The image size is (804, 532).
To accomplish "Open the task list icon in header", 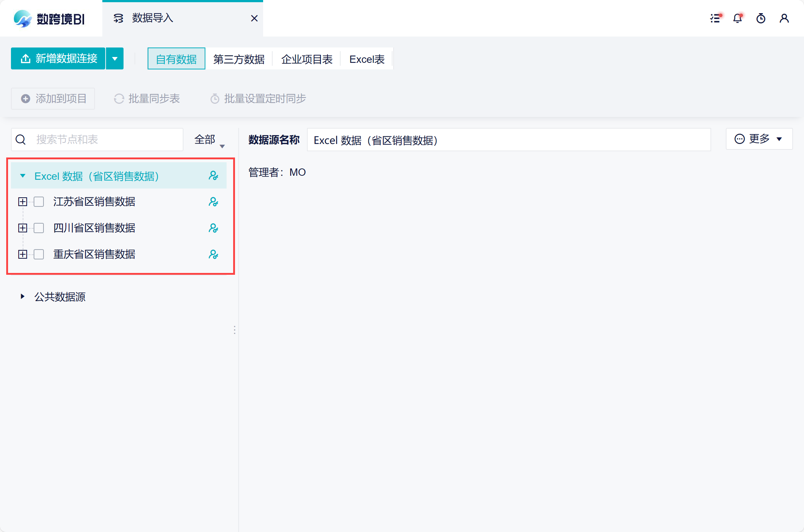I will pyautogui.click(x=715, y=18).
